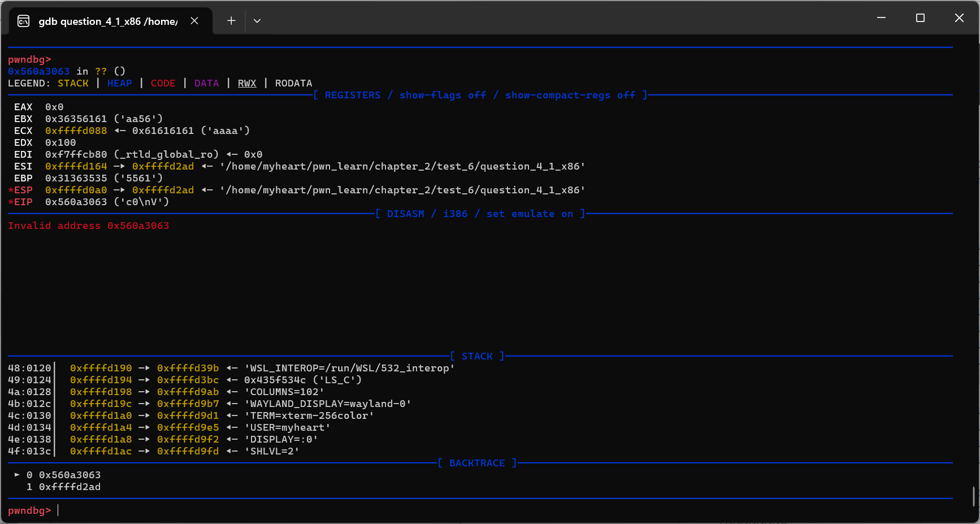Click the RWX legend label
The height and width of the screenshot is (524, 980).
coord(247,83)
